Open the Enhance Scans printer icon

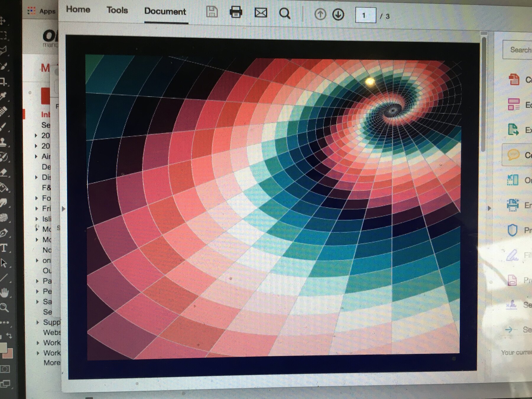[x=512, y=205]
